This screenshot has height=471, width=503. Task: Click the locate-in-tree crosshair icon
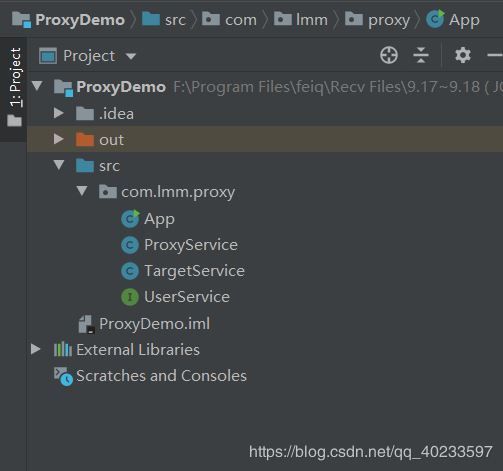click(389, 55)
